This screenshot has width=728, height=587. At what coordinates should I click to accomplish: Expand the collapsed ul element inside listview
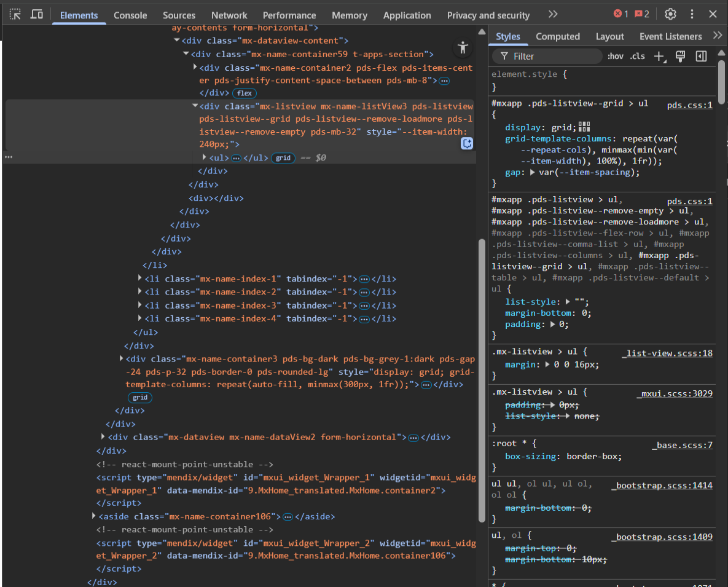204,157
